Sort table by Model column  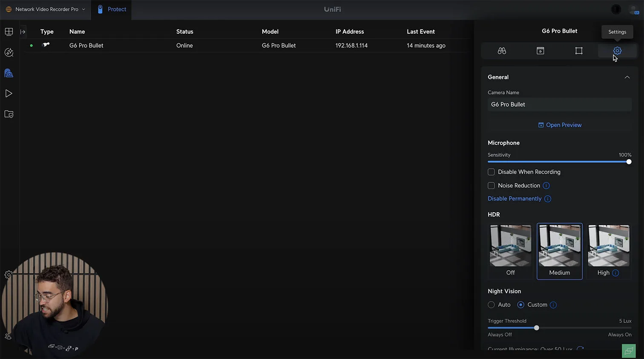(270, 31)
